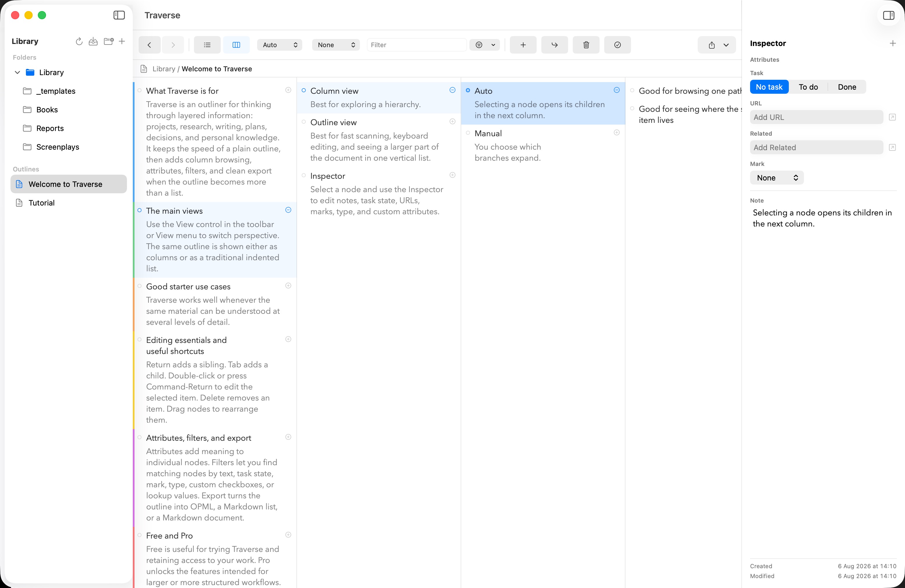Refresh the Library with the circular arrow icon
Viewport: 905px width, 588px height.
tap(79, 41)
